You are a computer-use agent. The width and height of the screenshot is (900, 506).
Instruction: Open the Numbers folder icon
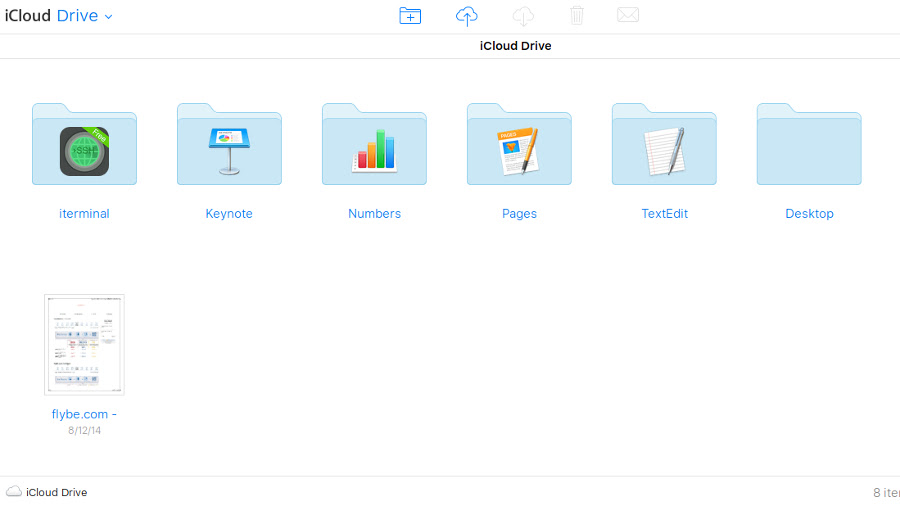pos(374,145)
